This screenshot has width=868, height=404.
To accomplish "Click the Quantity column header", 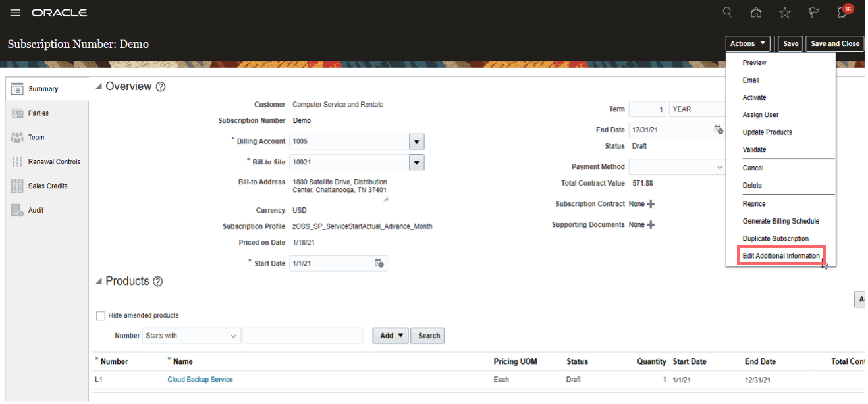I will point(651,361).
